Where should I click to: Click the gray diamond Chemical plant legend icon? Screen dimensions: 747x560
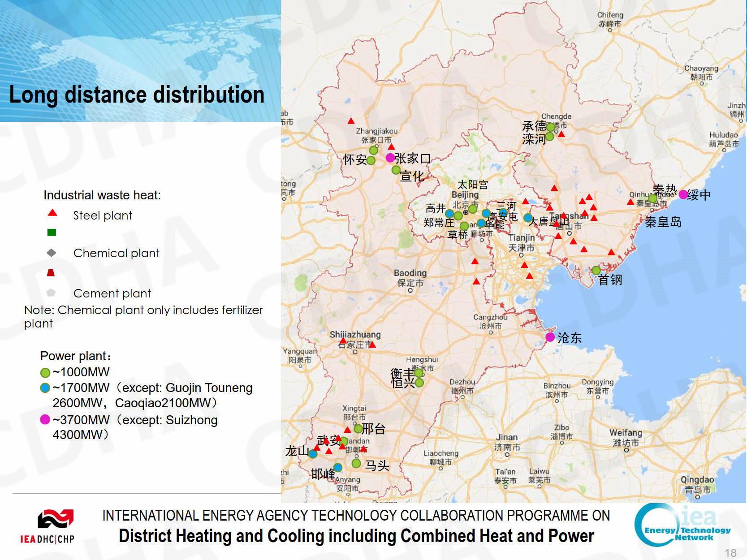point(52,253)
